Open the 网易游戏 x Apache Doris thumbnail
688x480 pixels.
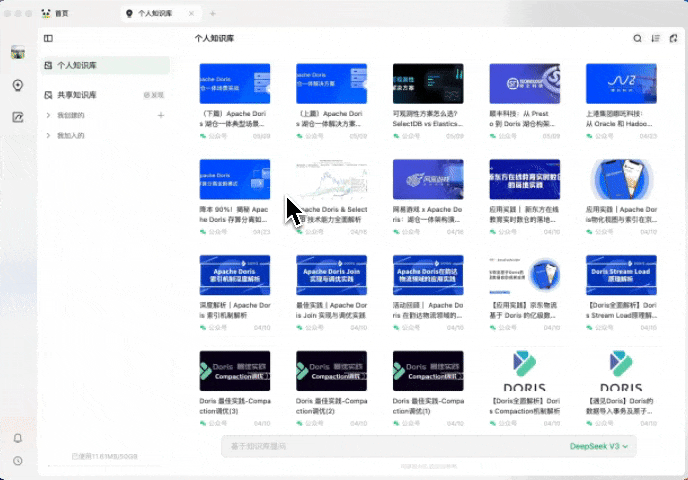(x=428, y=179)
